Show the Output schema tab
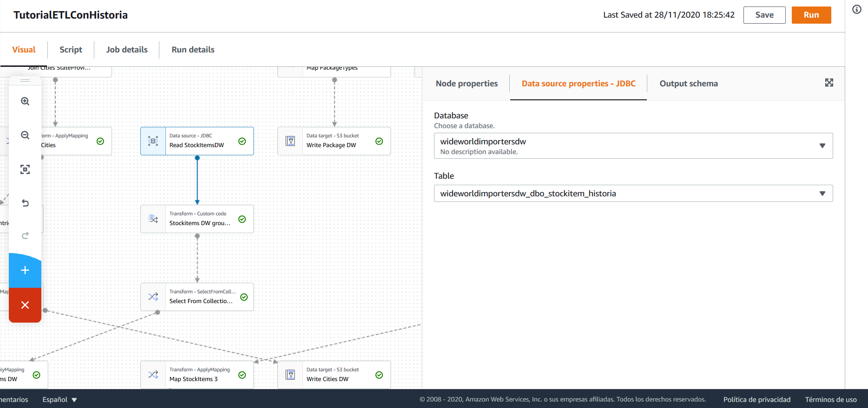Viewport: 868px width, 408px height. tap(689, 84)
